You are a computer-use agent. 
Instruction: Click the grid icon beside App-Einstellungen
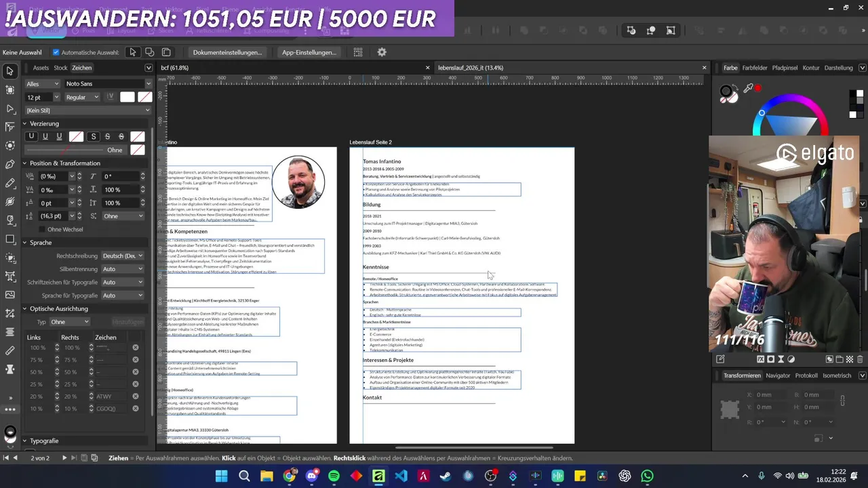click(x=358, y=52)
